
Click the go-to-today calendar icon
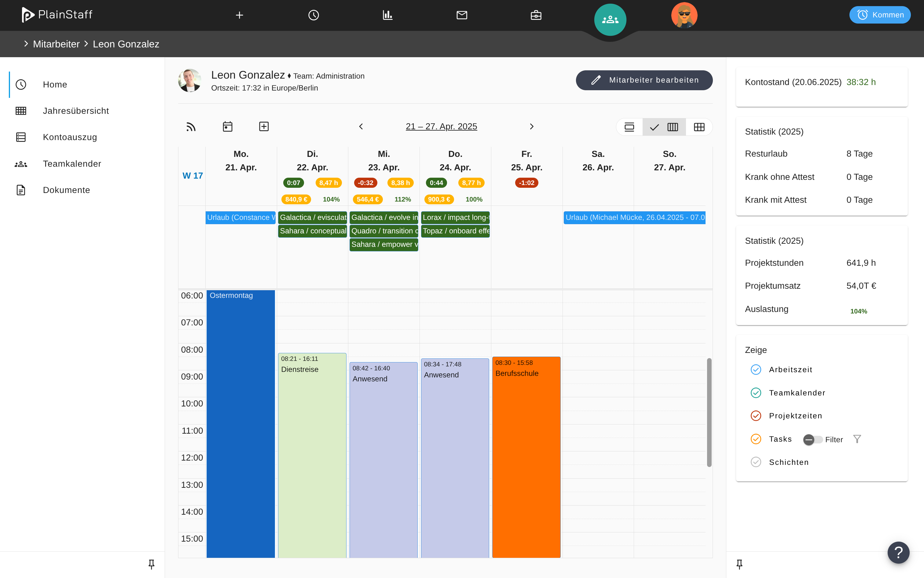tap(228, 127)
